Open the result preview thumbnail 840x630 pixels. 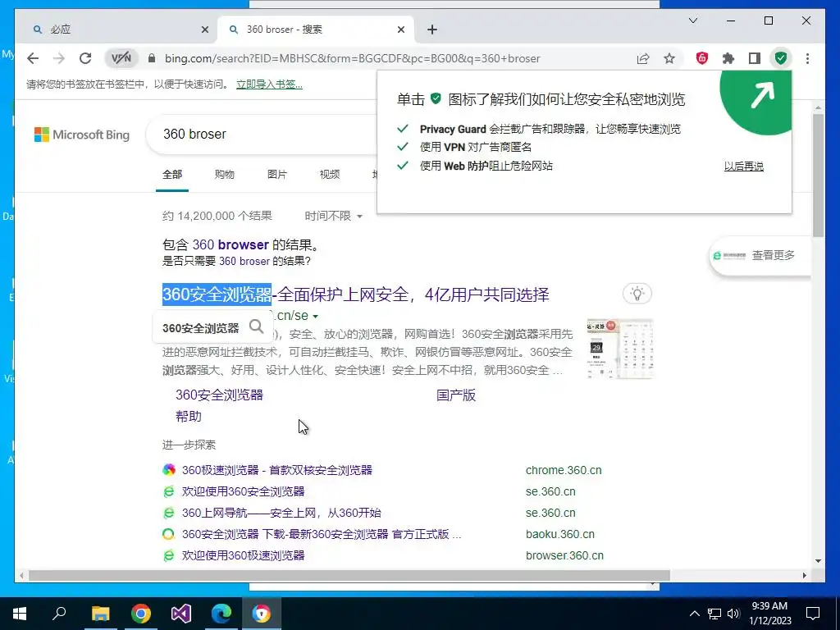620,349
